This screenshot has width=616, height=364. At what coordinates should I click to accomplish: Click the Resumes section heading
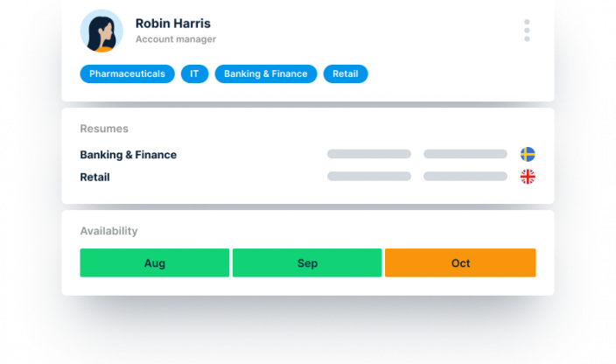pyautogui.click(x=104, y=129)
